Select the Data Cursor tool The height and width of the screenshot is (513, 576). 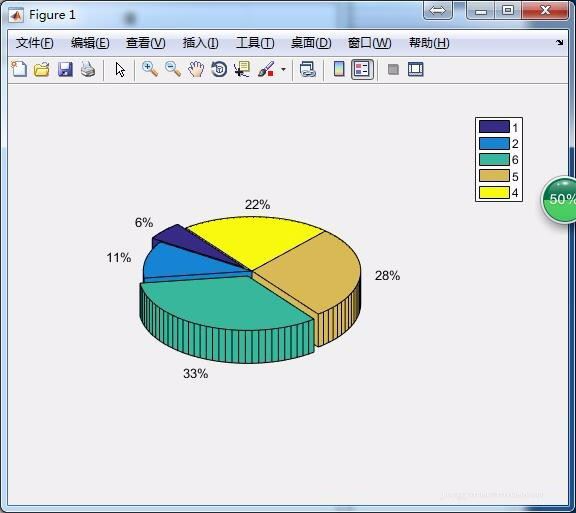pos(242,69)
